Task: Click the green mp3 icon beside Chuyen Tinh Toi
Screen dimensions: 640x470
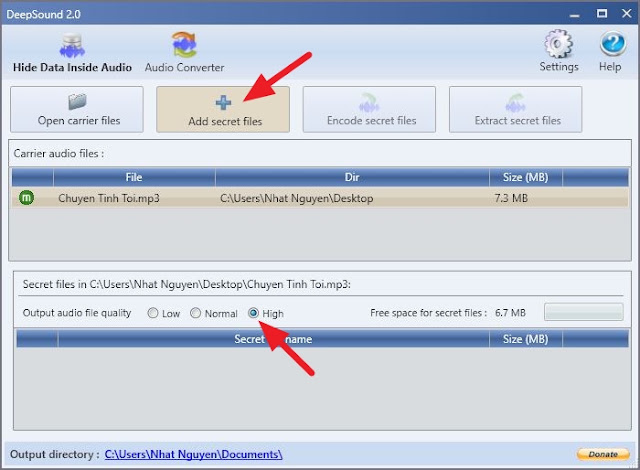Action: coord(27,198)
